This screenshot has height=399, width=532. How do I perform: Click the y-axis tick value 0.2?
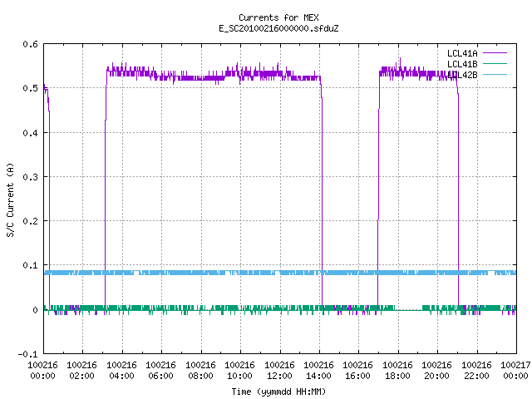30,221
